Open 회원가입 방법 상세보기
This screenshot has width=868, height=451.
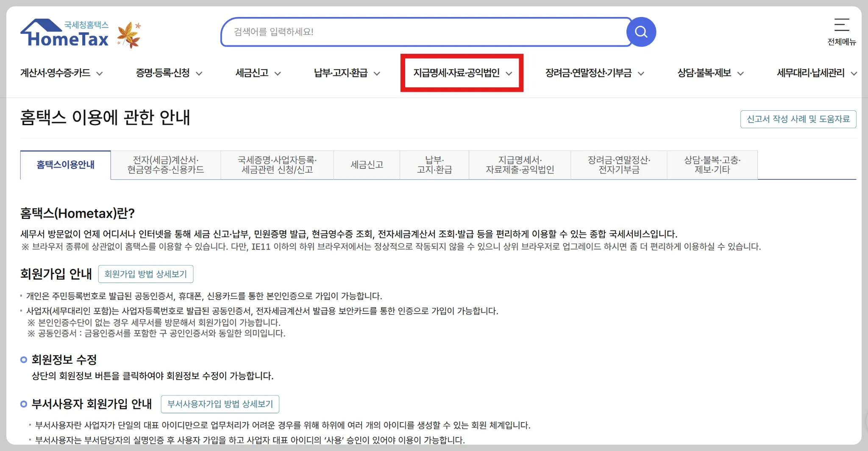(145, 274)
